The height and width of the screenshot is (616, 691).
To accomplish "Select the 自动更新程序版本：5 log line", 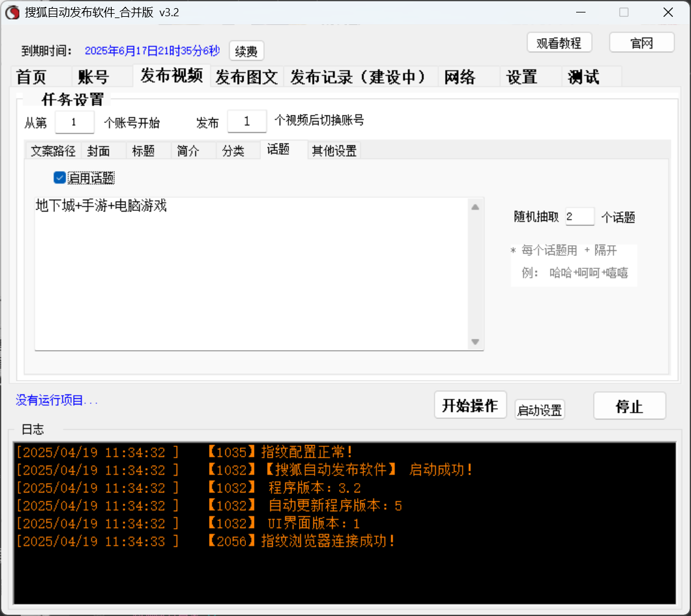I will point(209,506).
